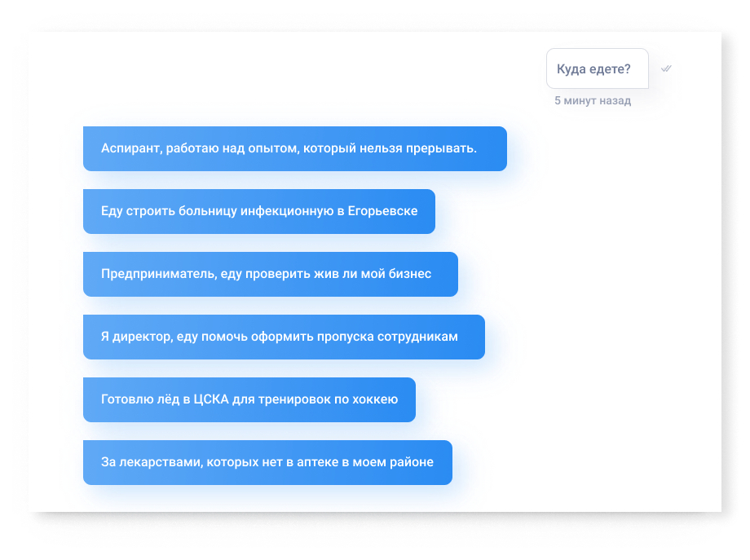Viewport: 750px width, 560px height.
Task: Click the message delivery status checkmarks
Action: point(666,68)
